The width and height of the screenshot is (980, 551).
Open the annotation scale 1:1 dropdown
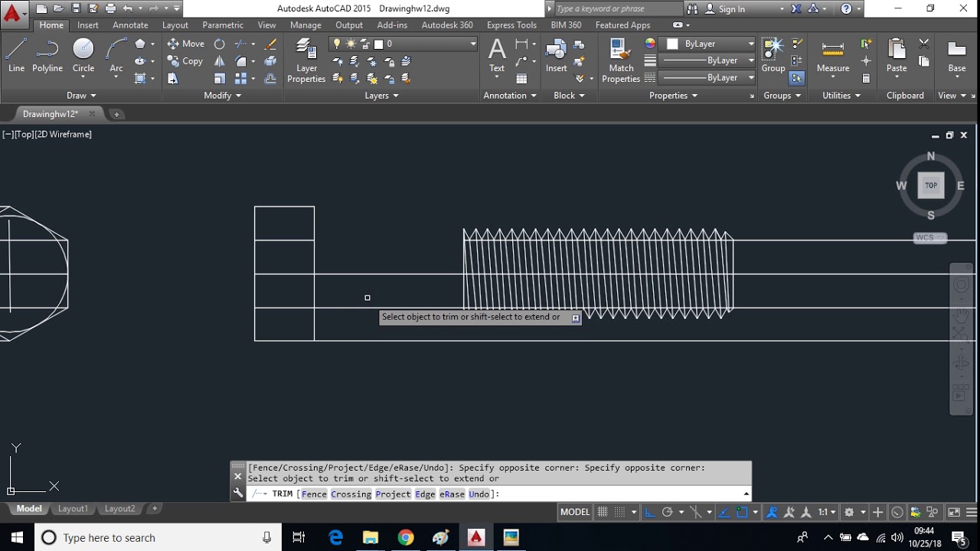[x=827, y=512]
